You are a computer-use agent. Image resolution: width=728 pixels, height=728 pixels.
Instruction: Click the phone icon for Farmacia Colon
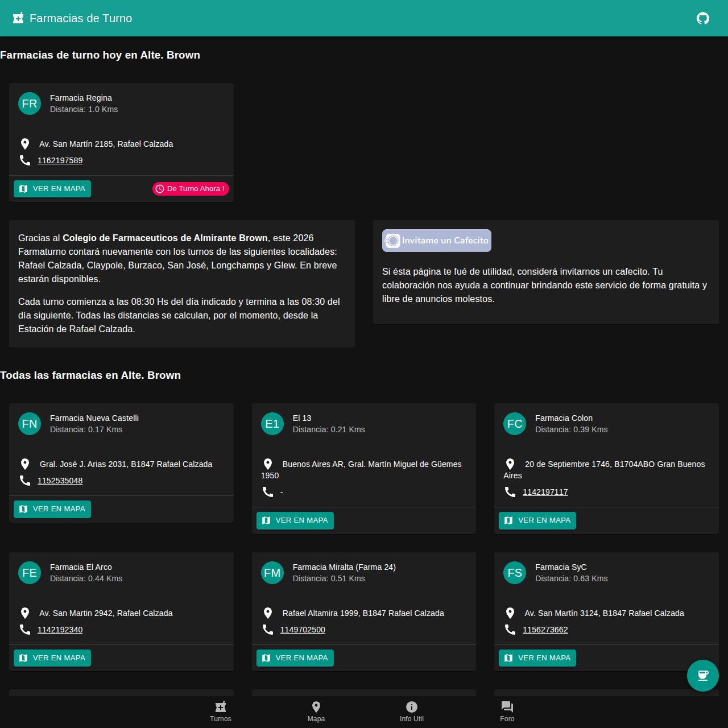[x=510, y=492]
